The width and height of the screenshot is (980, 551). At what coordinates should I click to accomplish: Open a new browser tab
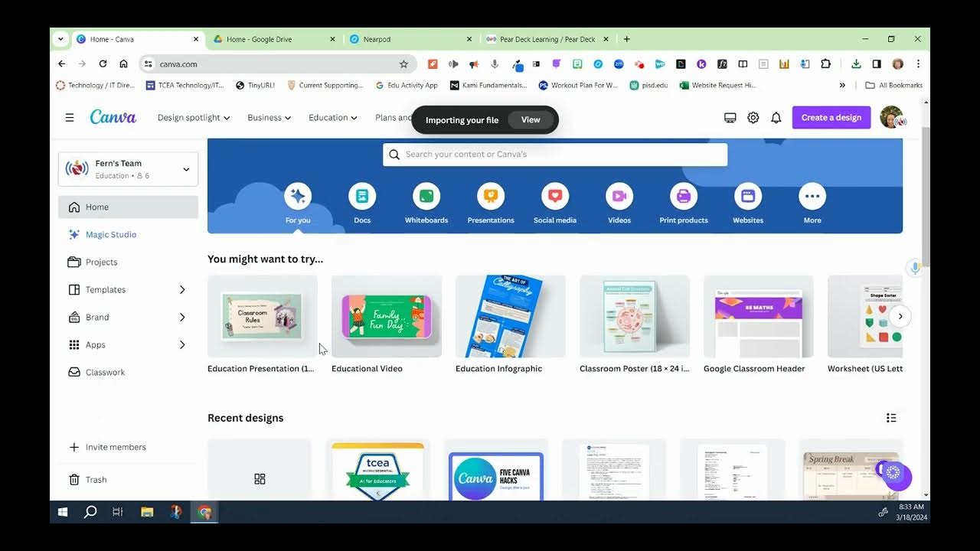pos(627,39)
